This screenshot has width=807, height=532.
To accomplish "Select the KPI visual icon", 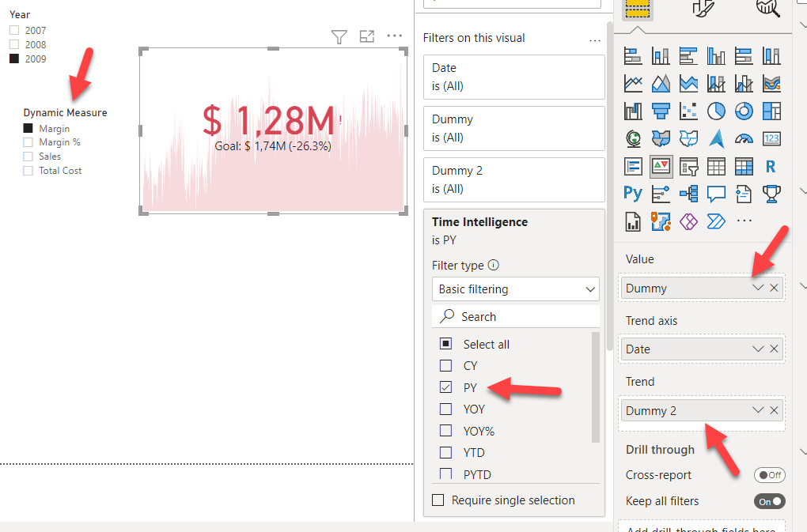I will click(661, 167).
